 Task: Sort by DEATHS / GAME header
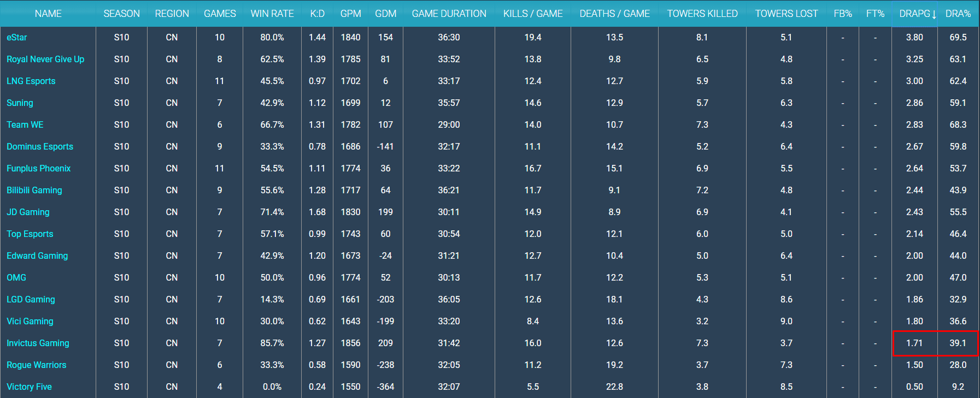tap(614, 14)
